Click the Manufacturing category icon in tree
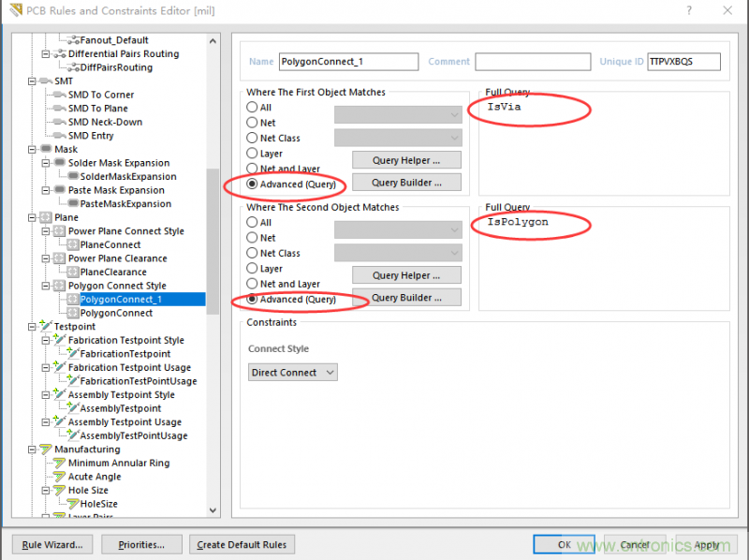Screen dimensions: 749x560 click(x=45, y=449)
